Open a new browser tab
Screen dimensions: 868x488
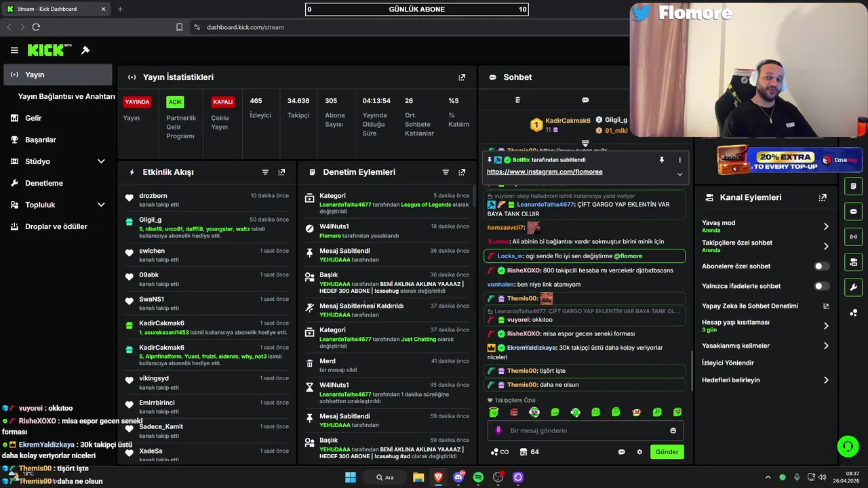(120, 9)
